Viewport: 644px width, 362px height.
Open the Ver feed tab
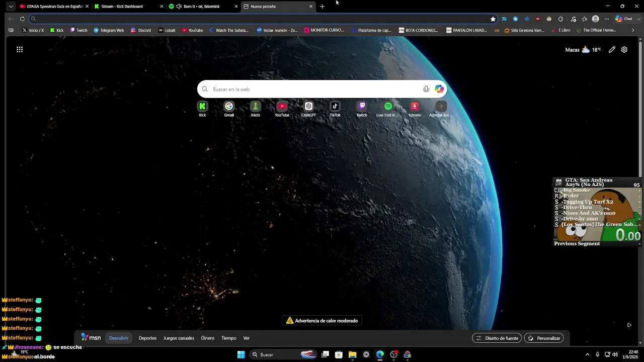tap(247, 338)
